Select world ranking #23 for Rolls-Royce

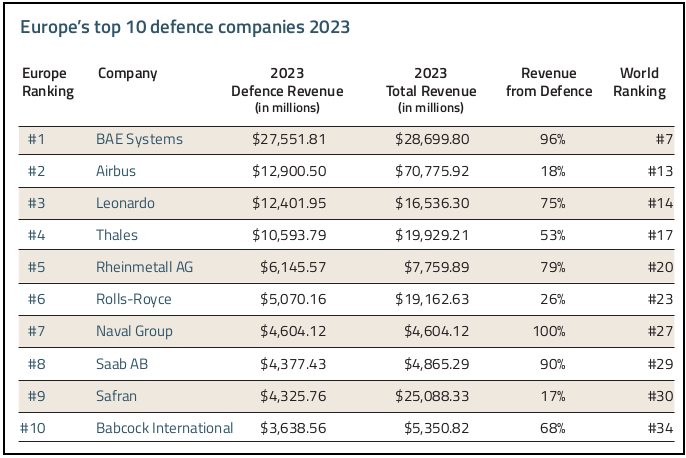point(661,300)
